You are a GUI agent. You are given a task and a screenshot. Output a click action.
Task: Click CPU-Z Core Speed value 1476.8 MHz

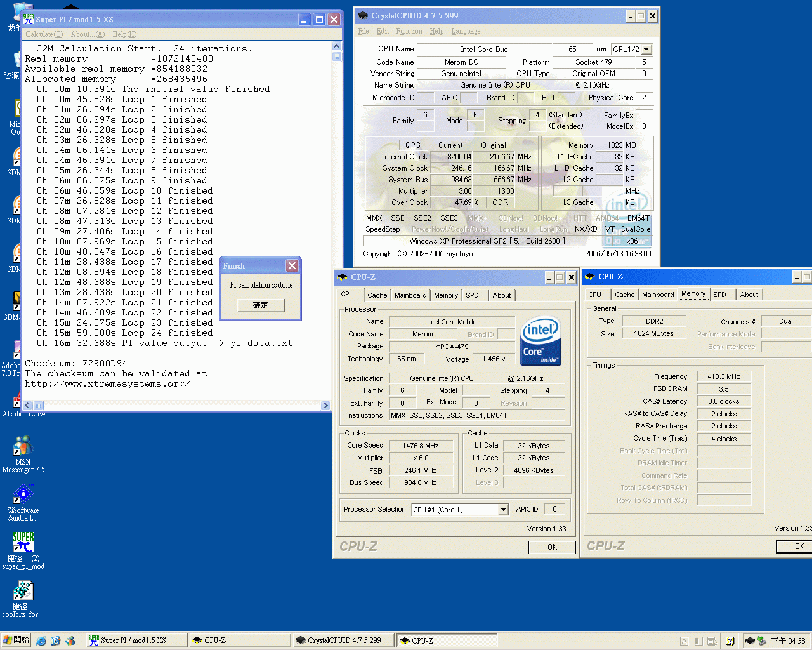[x=420, y=446]
